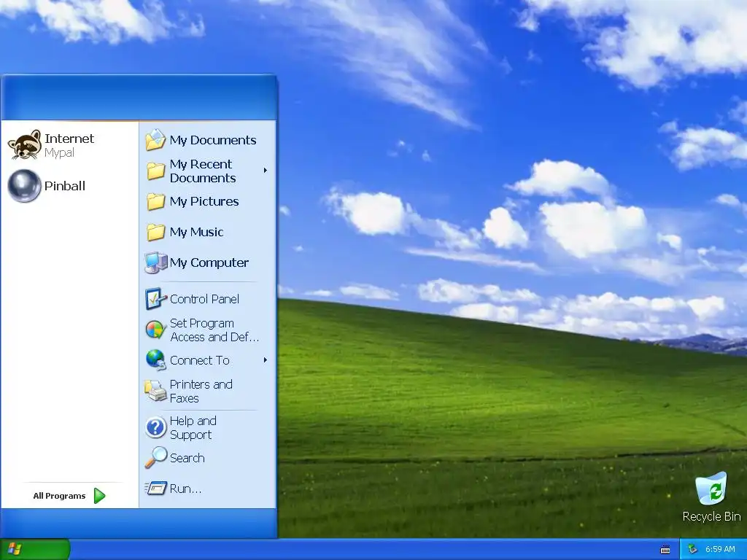Image resolution: width=747 pixels, height=560 pixels.
Task: Click the Help and Support text
Action: 193,427
